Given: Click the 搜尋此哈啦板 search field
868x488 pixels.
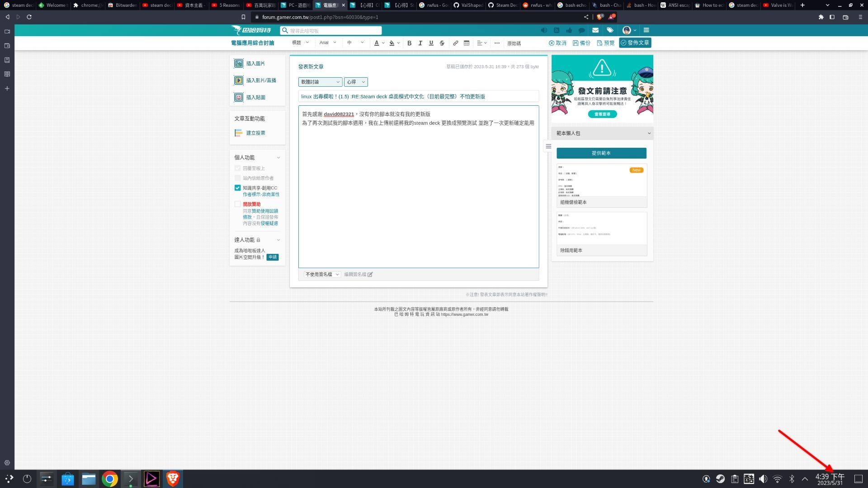Looking at the screenshot, I should (330, 30).
